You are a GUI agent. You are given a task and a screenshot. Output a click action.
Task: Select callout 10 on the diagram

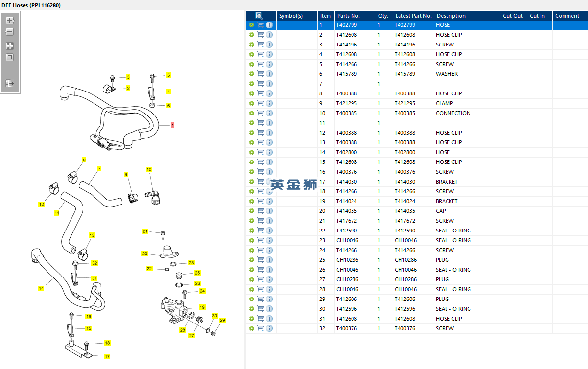point(149,170)
